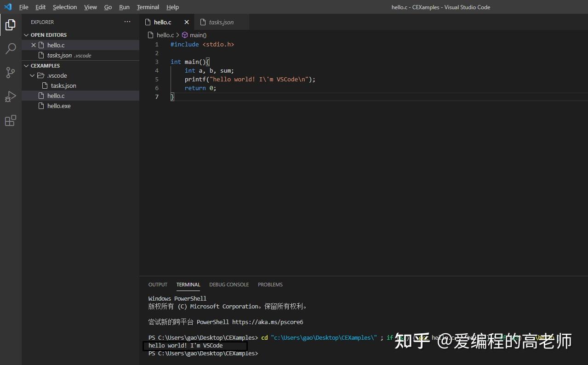588x365 pixels.
Task: Open the Run and Debug view icon
Action: tap(10, 97)
